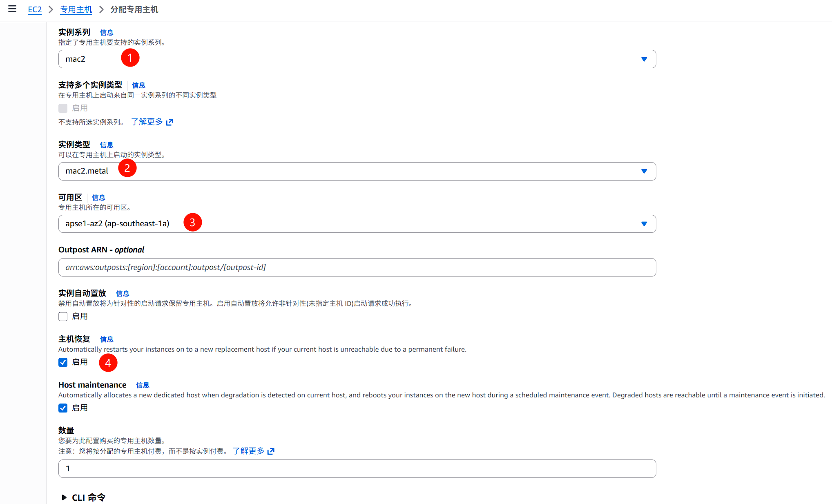This screenshot has width=832, height=504.
Task: Enable the 实例自动置放 checkbox
Action: coord(63,317)
